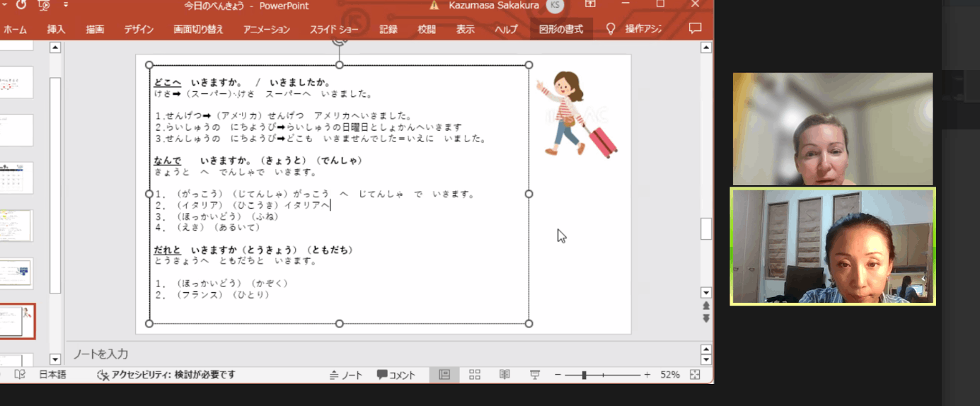
Task: Click the zoom slider handle
Action: 584,375
